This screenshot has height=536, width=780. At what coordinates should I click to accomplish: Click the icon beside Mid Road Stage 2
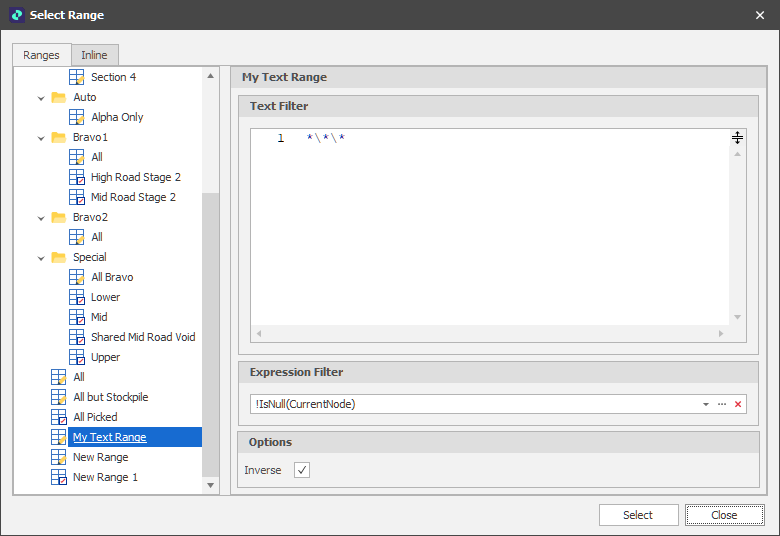tap(77, 197)
